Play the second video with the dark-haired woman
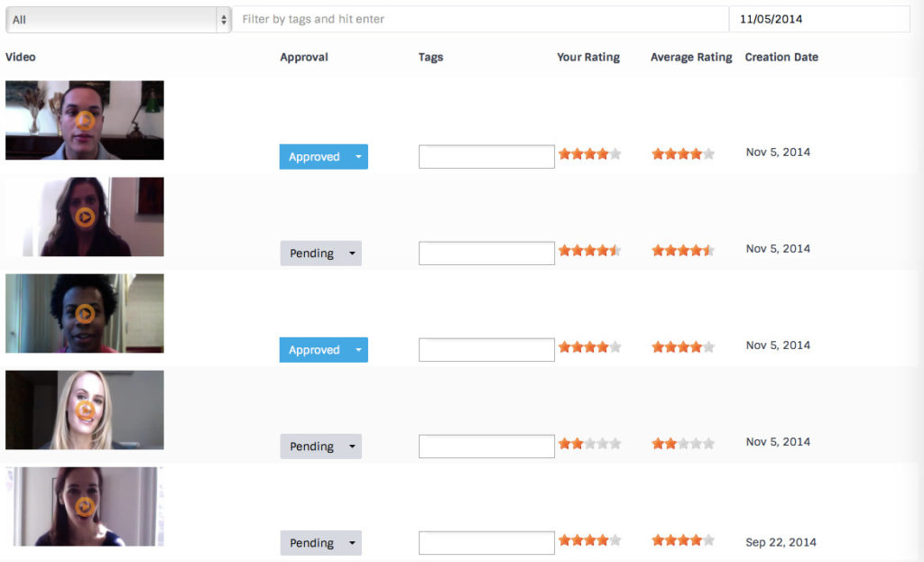Image resolution: width=924 pixels, height=562 pixels. coord(85,217)
